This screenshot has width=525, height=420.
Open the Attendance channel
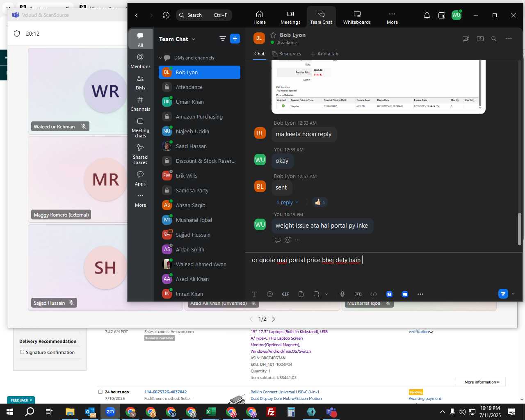click(x=199, y=87)
